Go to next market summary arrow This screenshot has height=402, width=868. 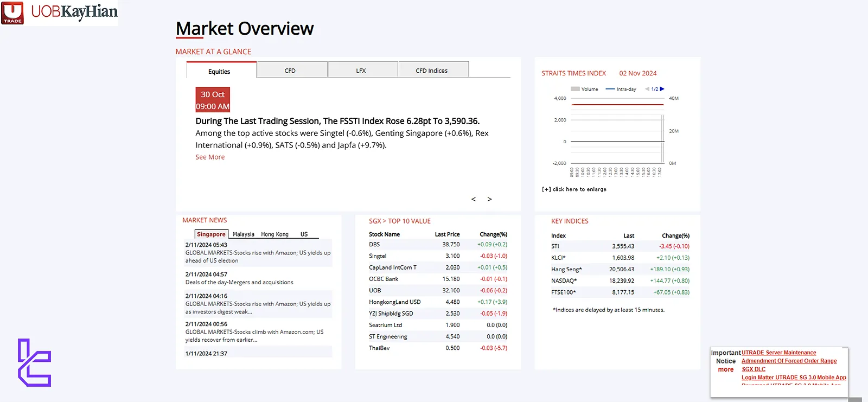(x=489, y=199)
